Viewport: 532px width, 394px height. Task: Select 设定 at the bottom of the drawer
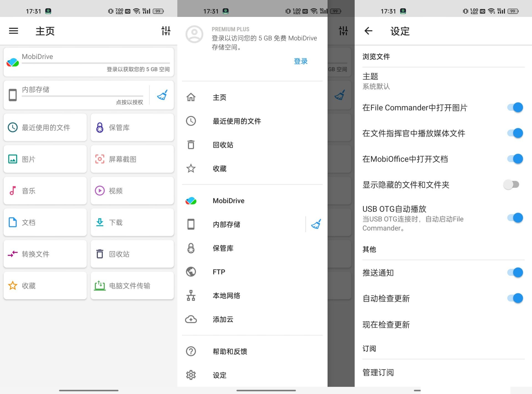219,375
